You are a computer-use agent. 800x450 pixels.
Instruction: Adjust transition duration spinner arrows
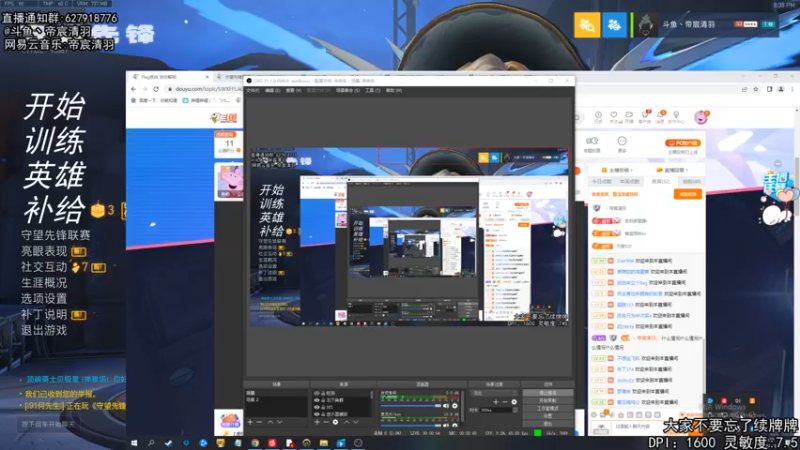[515, 410]
